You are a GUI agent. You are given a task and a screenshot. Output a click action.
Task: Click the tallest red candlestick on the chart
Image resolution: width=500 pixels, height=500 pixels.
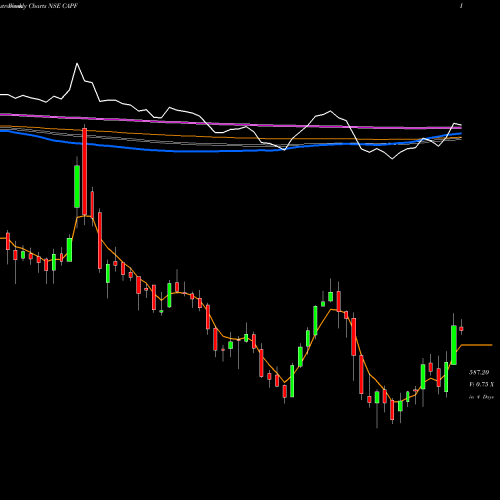point(85,172)
